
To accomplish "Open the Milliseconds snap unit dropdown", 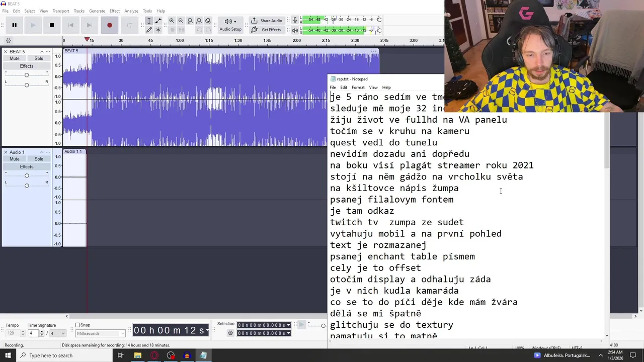I will (100, 333).
